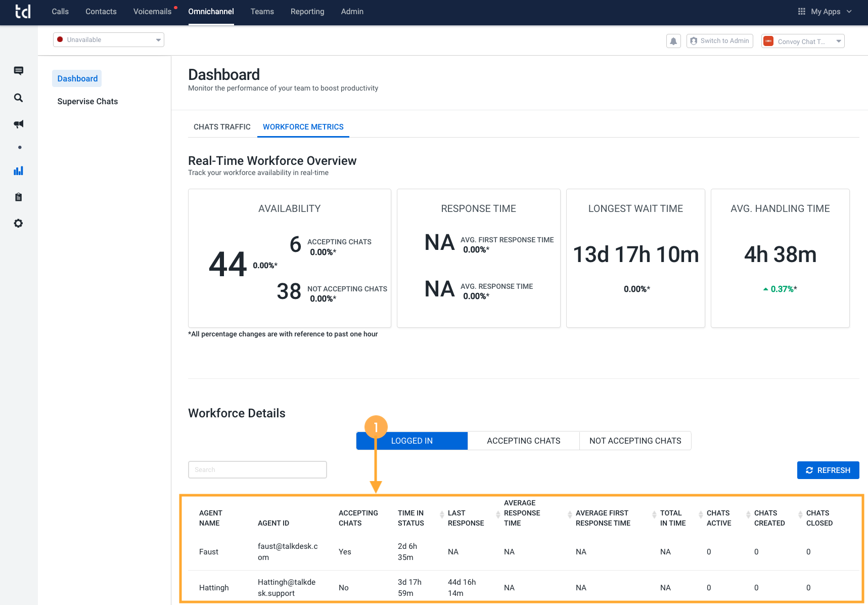Image resolution: width=868 pixels, height=605 pixels.
Task: Sort by Chats Created column arrows
Action: click(749, 514)
